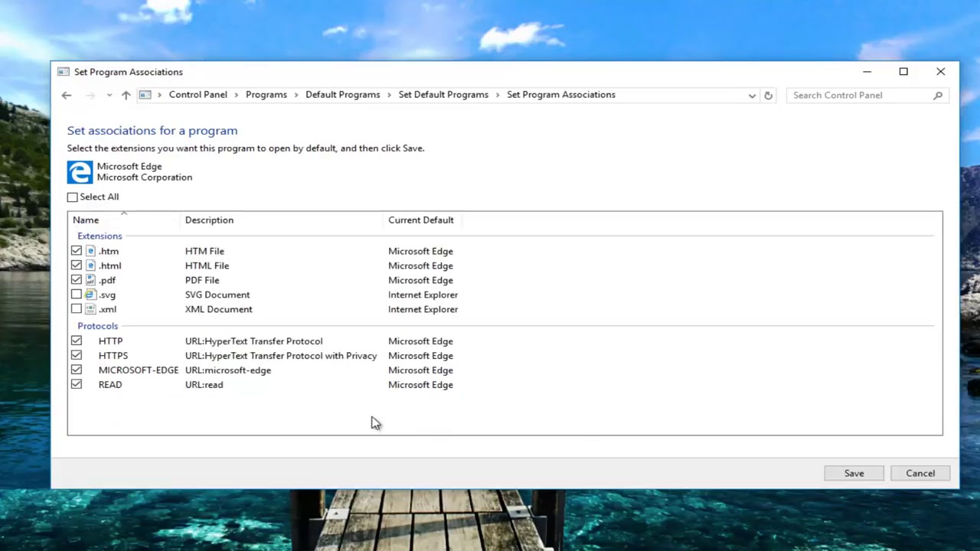
Task: Click the Up arrow navigation button
Action: (x=126, y=95)
